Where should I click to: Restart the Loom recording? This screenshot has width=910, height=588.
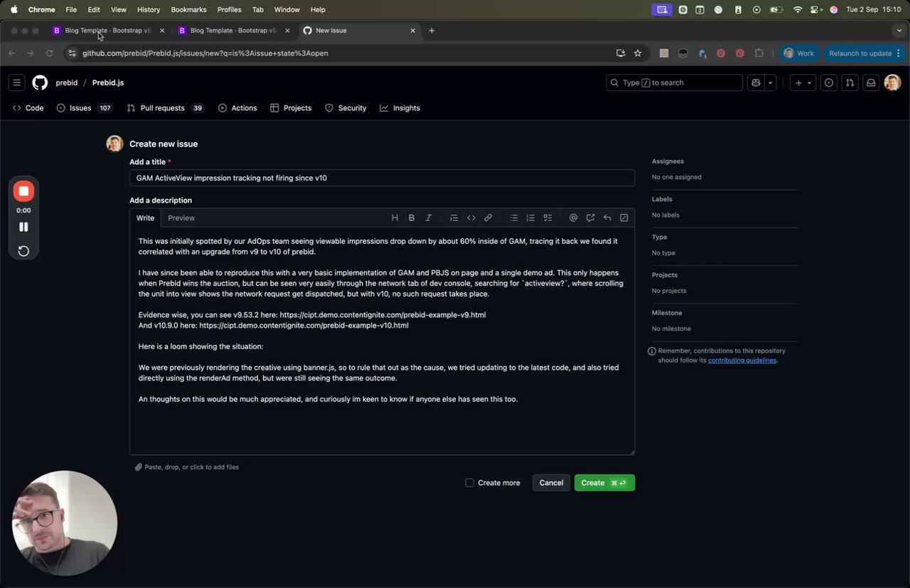coord(23,250)
